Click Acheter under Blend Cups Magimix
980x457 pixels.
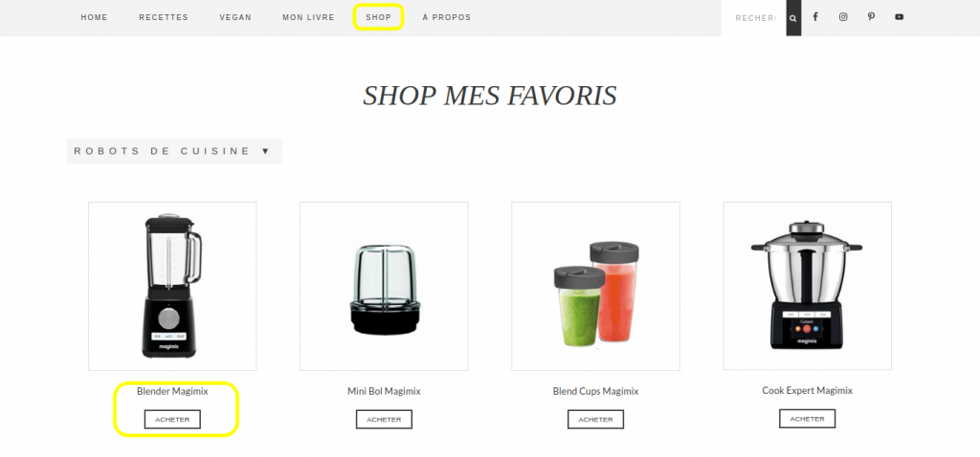tap(595, 420)
